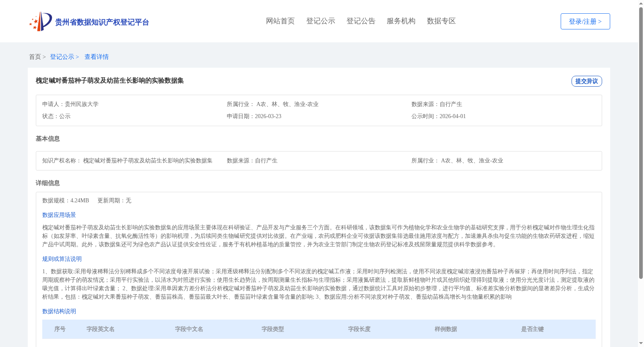The width and height of the screenshot is (644, 347).
Task: Click the 字段类型 column header
Action: tap(273, 329)
